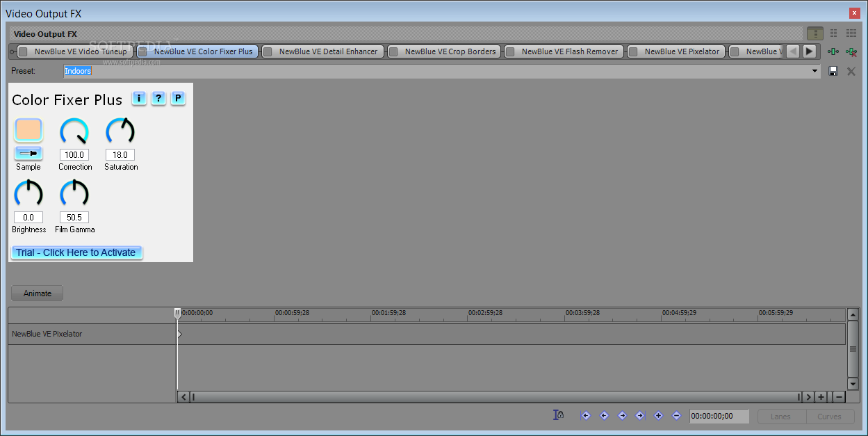Toggle NewBlue VE Flash Remover checkbox
Viewport: 868px width, 436px height.
510,51
